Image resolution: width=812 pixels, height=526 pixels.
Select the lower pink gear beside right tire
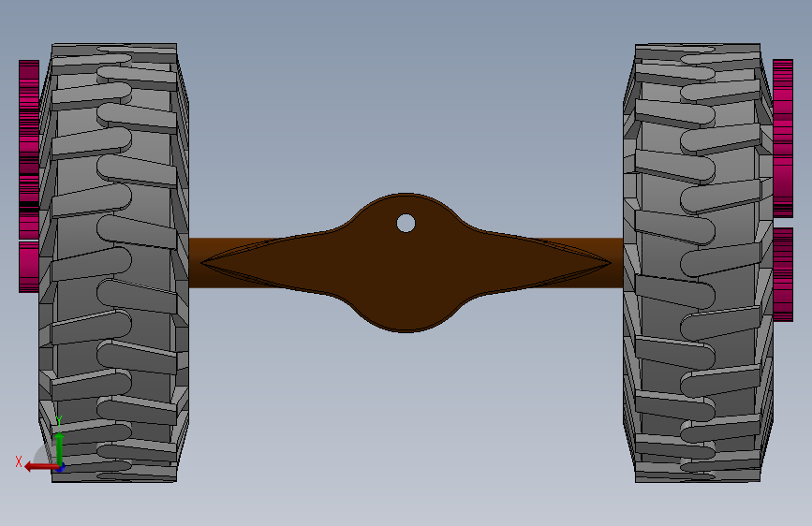tap(783, 274)
